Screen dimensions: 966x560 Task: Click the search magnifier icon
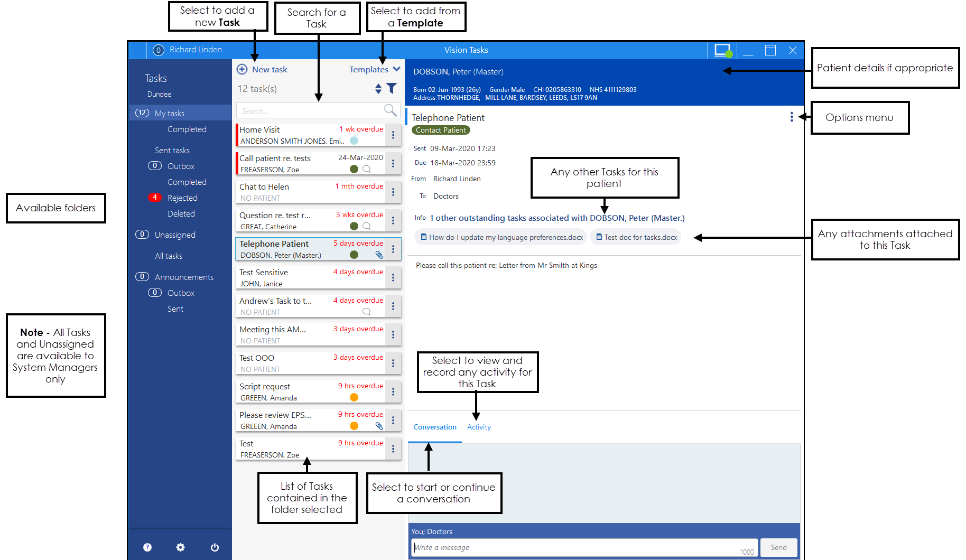click(x=390, y=110)
